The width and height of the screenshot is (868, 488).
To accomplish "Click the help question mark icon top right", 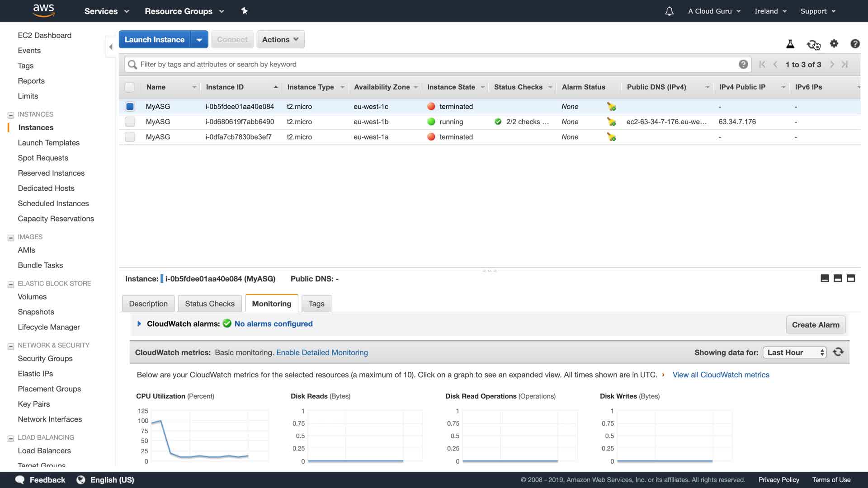I will pos(855,43).
